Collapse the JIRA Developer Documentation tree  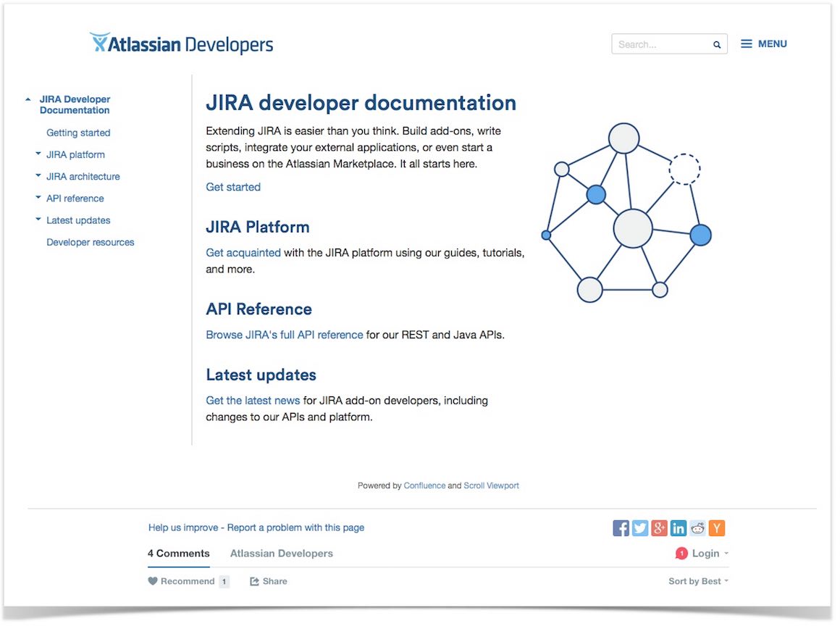click(28, 100)
